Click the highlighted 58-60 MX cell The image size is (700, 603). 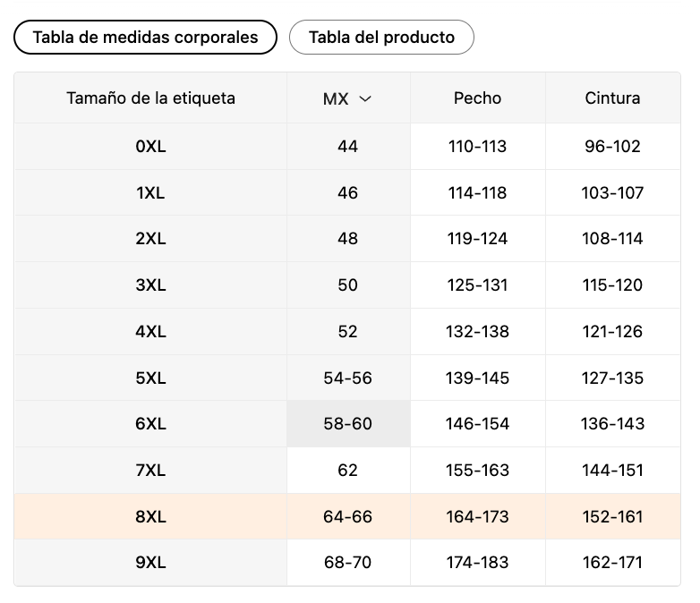coord(348,423)
